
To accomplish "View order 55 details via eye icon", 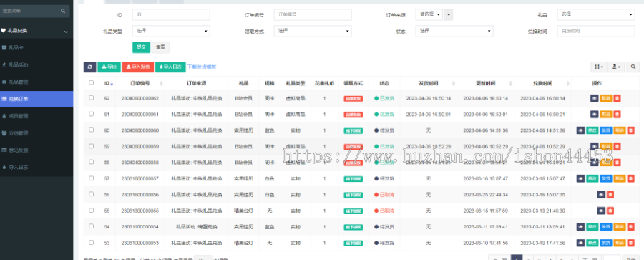I will [x=601, y=211].
